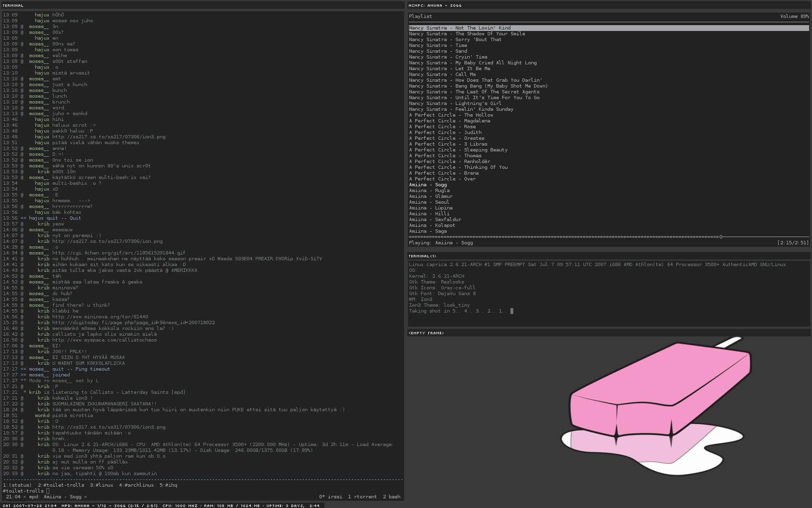Click the CPU: 1000 MHZ statusbar meter
The width and height of the screenshot is (812, 508).
coord(180,506)
